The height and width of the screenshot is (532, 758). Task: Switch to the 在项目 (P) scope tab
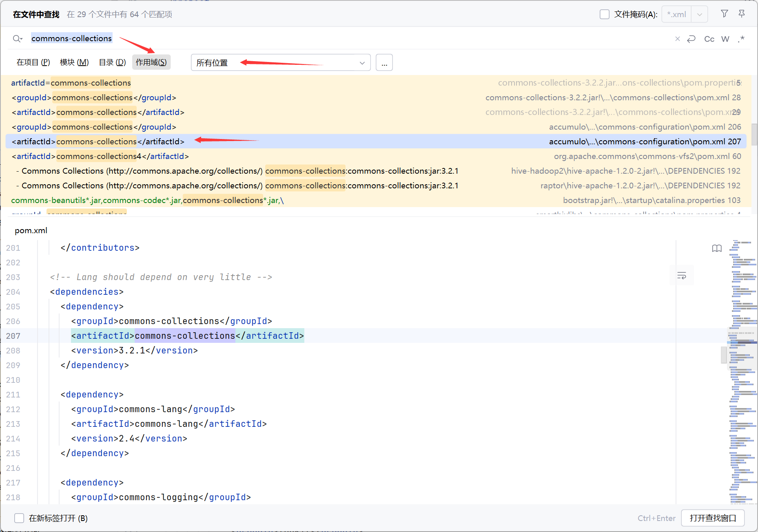tap(33, 62)
